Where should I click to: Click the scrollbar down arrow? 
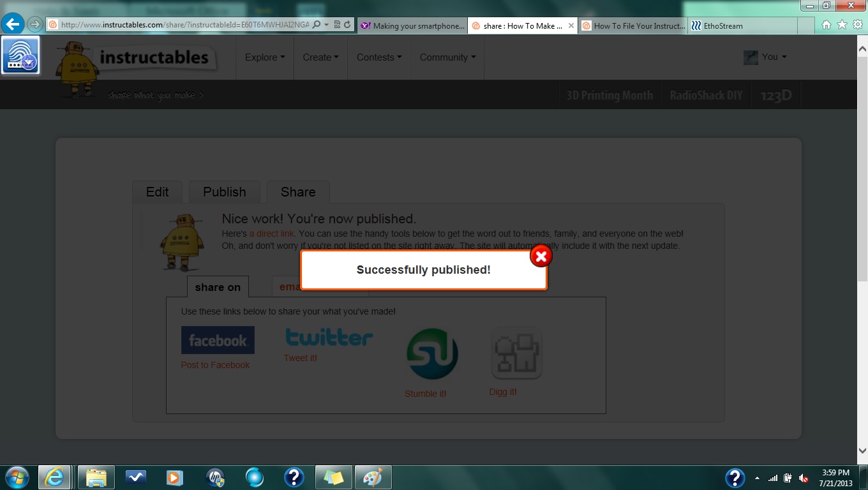pyautogui.click(x=862, y=450)
